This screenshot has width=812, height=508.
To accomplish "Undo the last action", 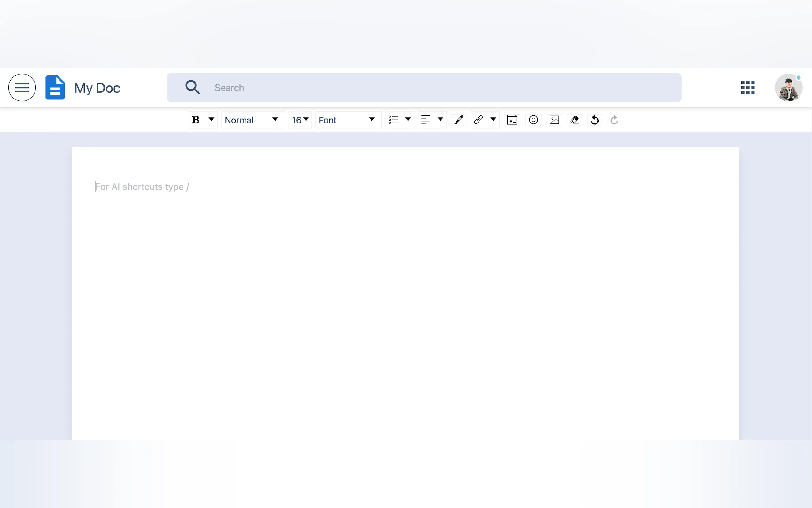I will (x=595, y=120).
